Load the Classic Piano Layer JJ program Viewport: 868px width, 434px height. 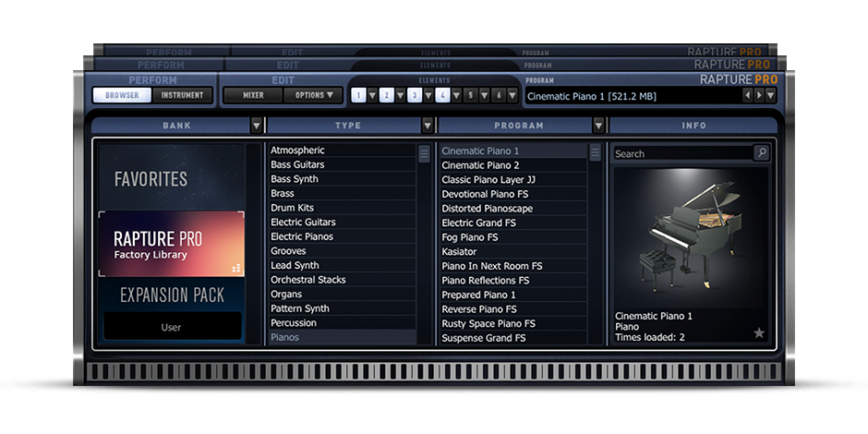click(x=513, y=179)
